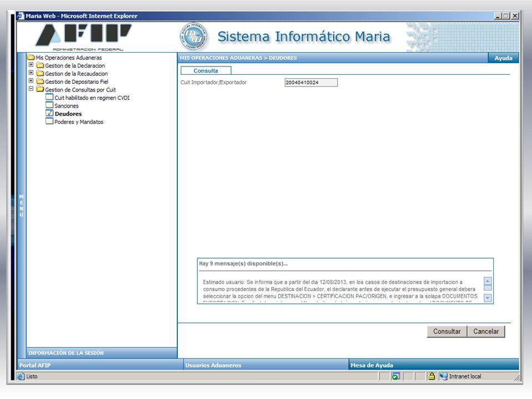Viewport: 532px width, 399px height.
Task: Click the 'Estimado usuario' message text
Action: click(340, 289)
